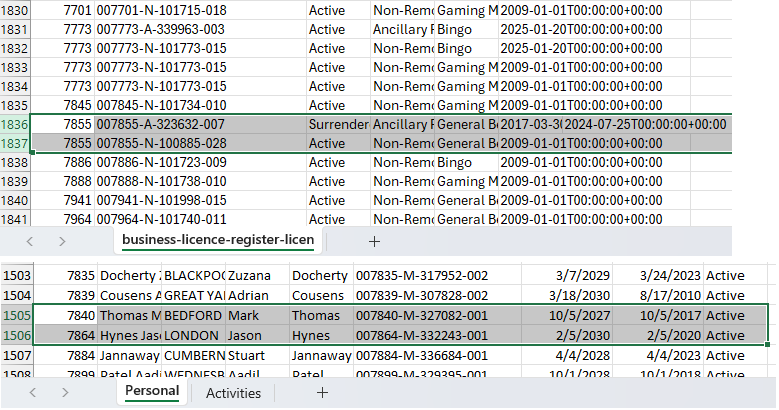Select the Personal sheet tab

(151, 392)
